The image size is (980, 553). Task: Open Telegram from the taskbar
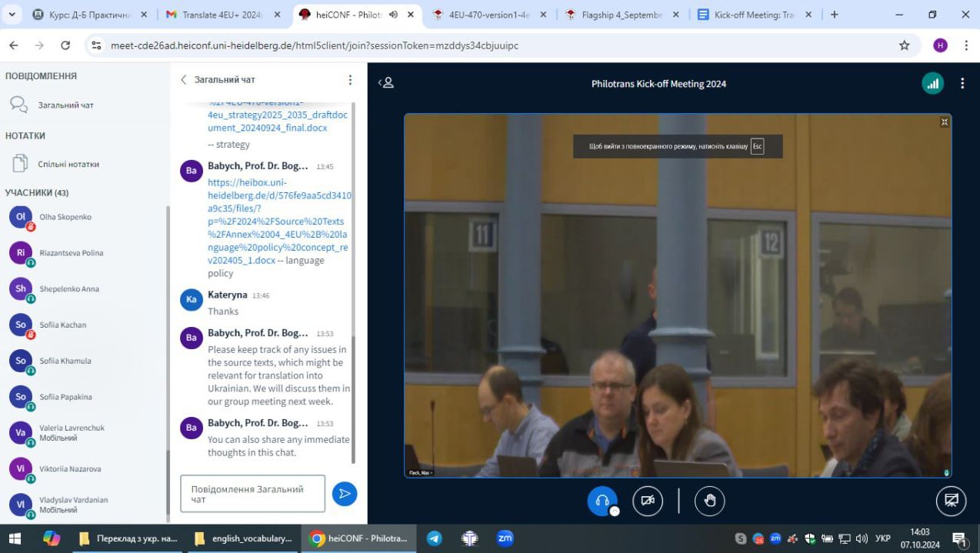(435, 538)
